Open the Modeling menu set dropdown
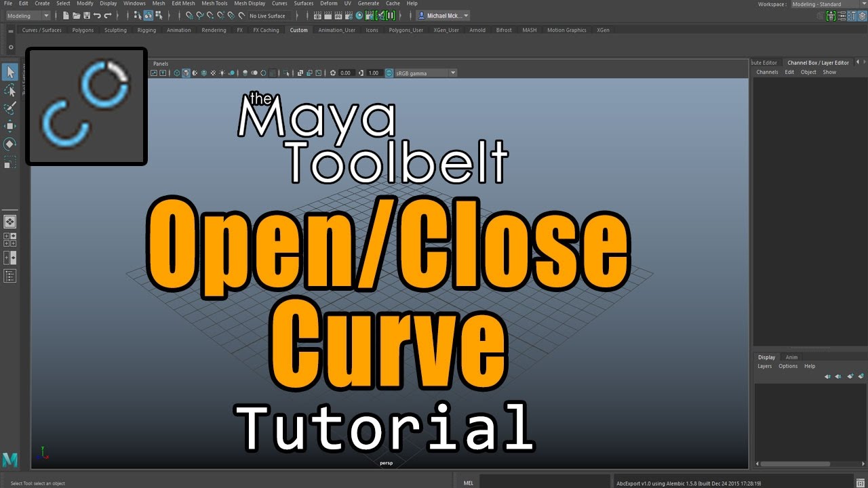868x488 pixels. coord(28,16)
